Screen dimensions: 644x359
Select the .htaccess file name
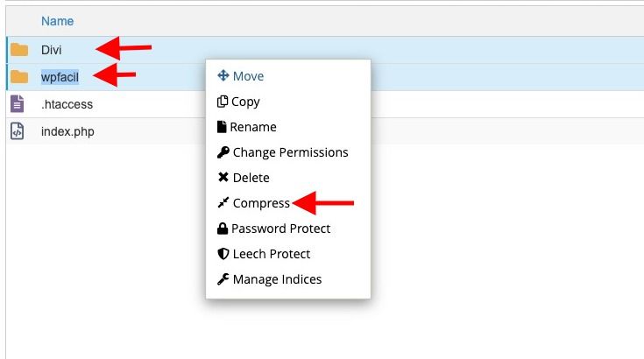pyautogui.click(x=67, y=104)
